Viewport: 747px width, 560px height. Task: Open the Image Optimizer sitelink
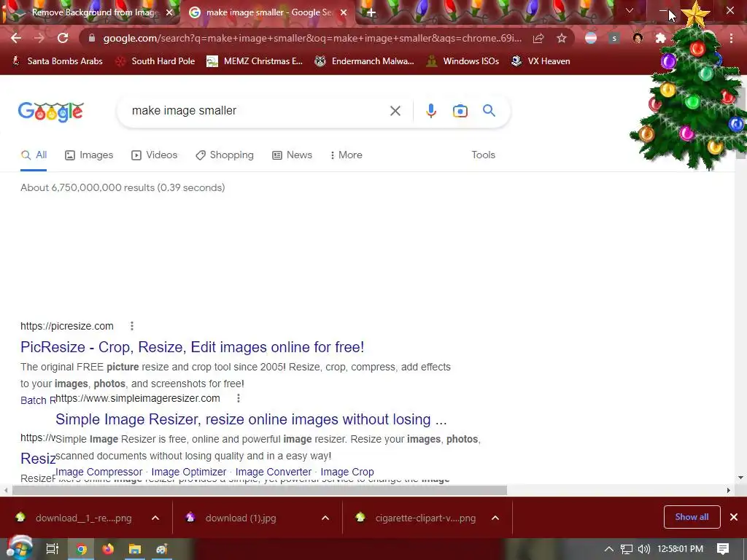[x=189, y=472]
